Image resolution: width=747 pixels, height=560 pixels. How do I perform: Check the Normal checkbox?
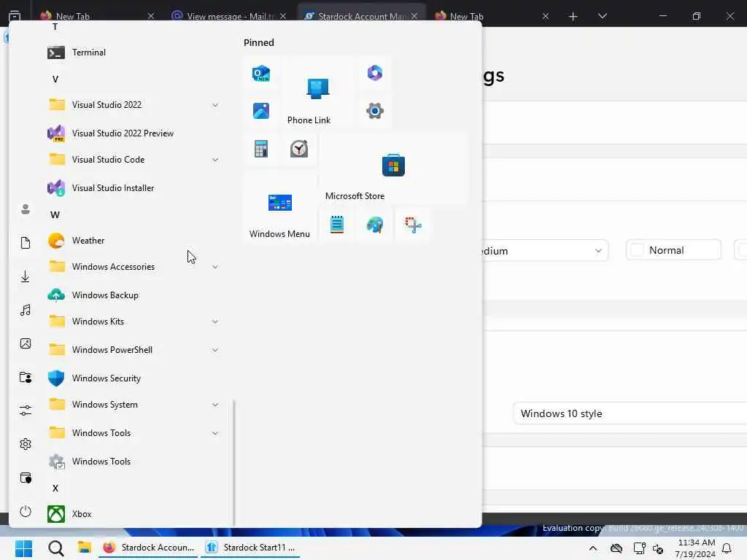click(637, 250)
